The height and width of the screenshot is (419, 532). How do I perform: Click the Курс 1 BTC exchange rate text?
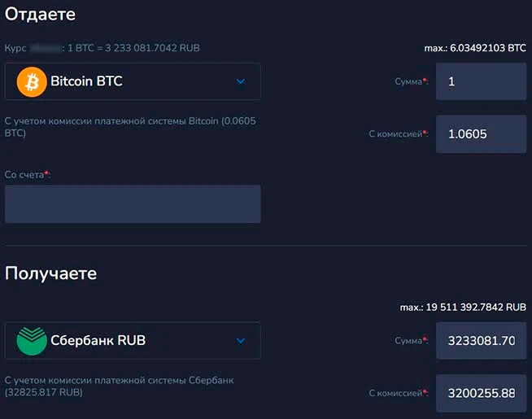coord(102,48)
